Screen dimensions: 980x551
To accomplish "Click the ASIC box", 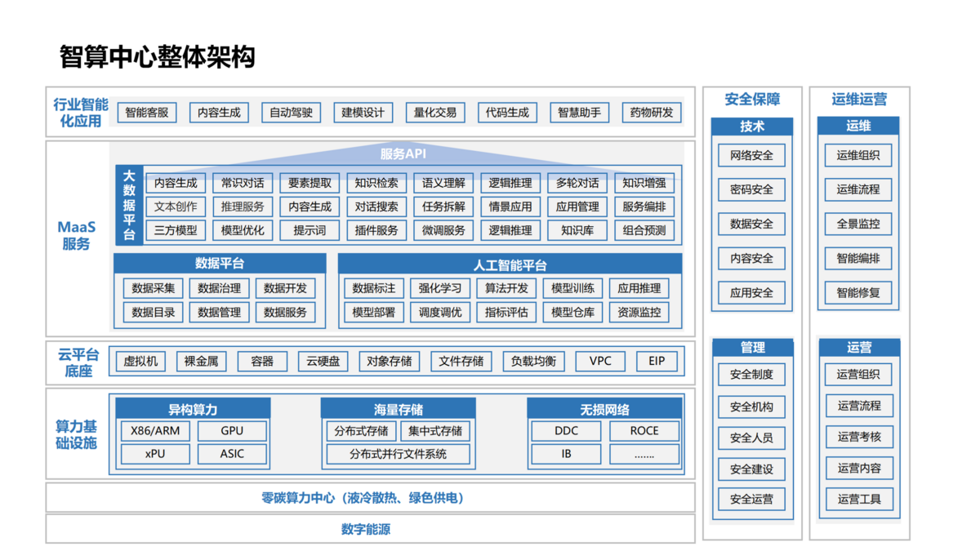I will click(x=232, y=454).
